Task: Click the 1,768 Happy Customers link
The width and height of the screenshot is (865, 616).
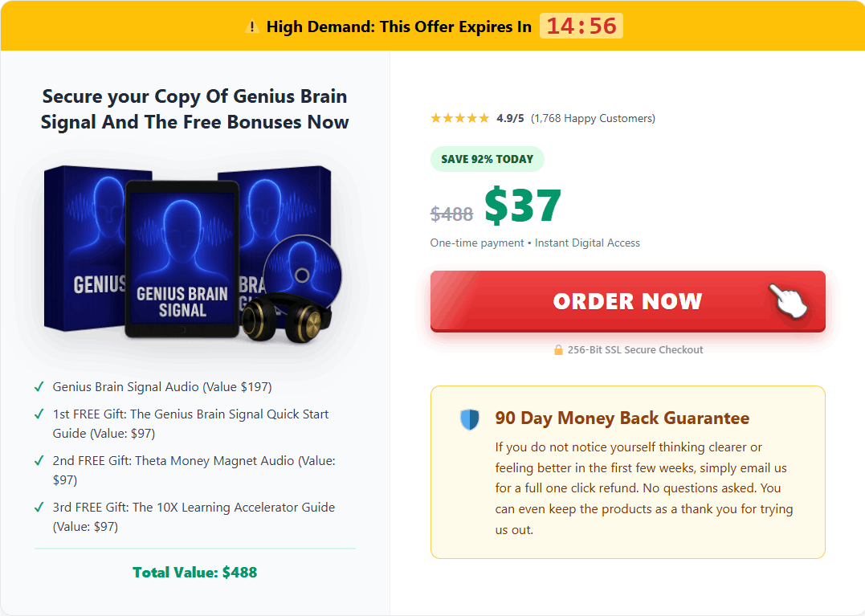Action: click(x=594, y=118)
